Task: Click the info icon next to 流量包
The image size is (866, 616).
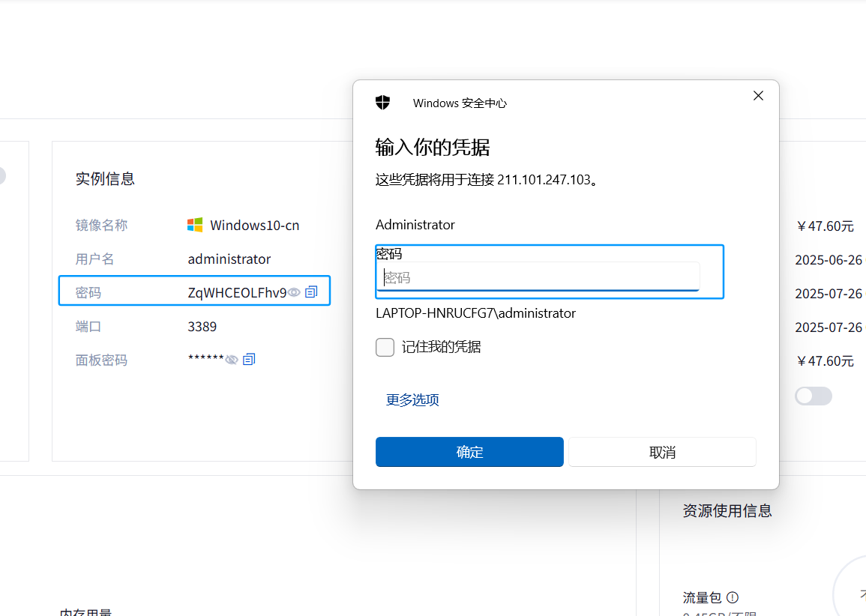Action: click(733, 597)
